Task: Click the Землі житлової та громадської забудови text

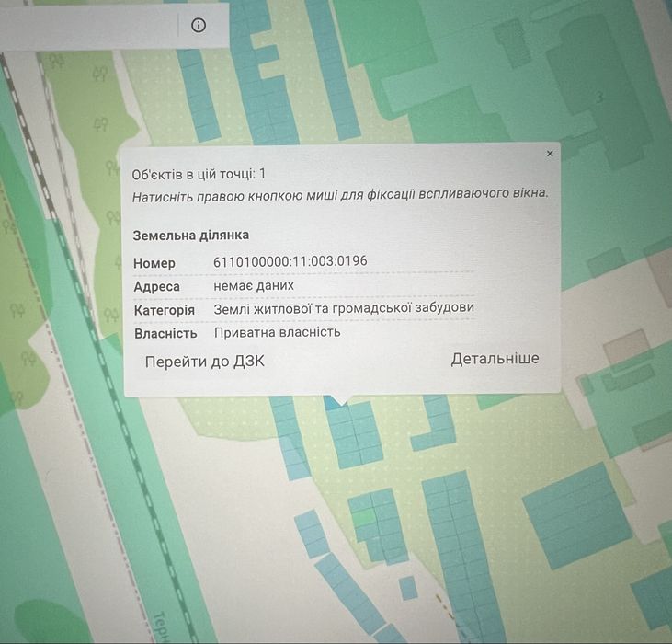Action: [x=344, y=308]
